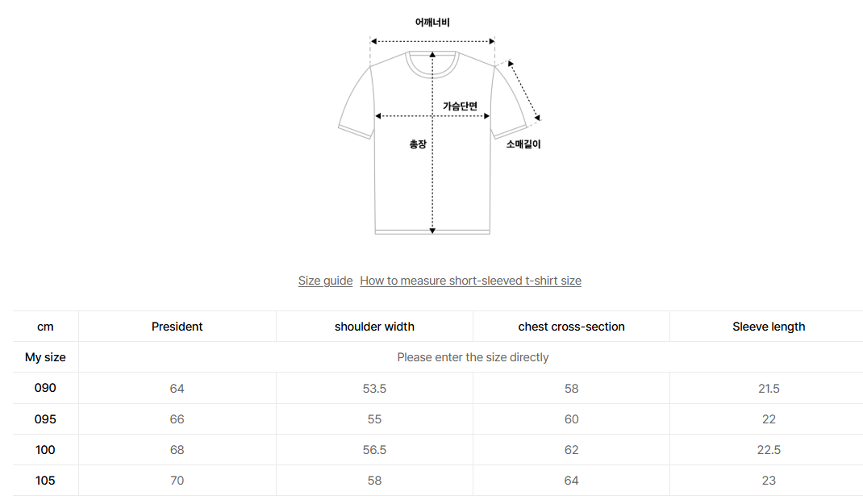Image resolution: width=863 pixels, height=504 pixels.
Task: Click the 총장 label on diagram
Action: click(418, 144)
